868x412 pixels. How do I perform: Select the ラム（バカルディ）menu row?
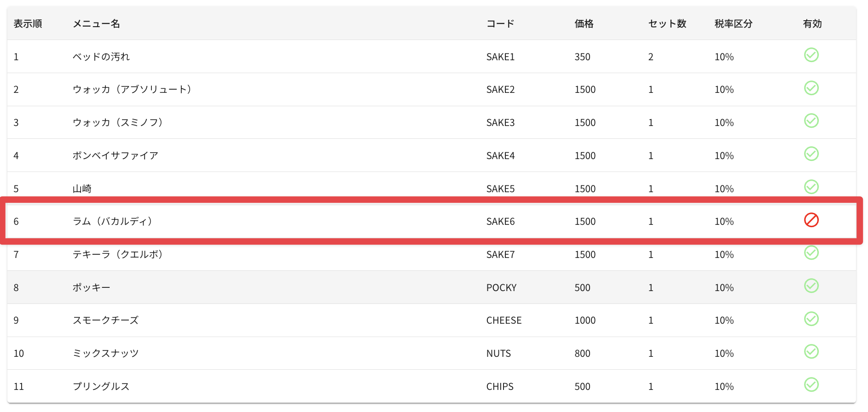click(x=432, y=221)
